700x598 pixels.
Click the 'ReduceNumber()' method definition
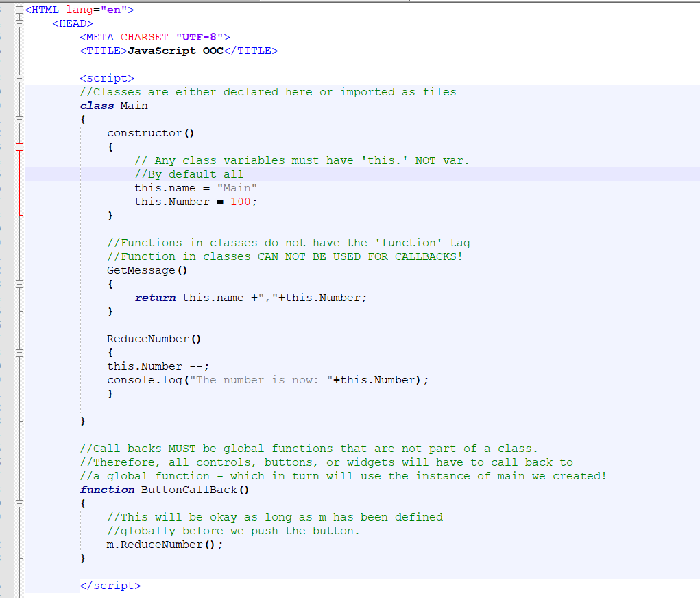(154, 339)
